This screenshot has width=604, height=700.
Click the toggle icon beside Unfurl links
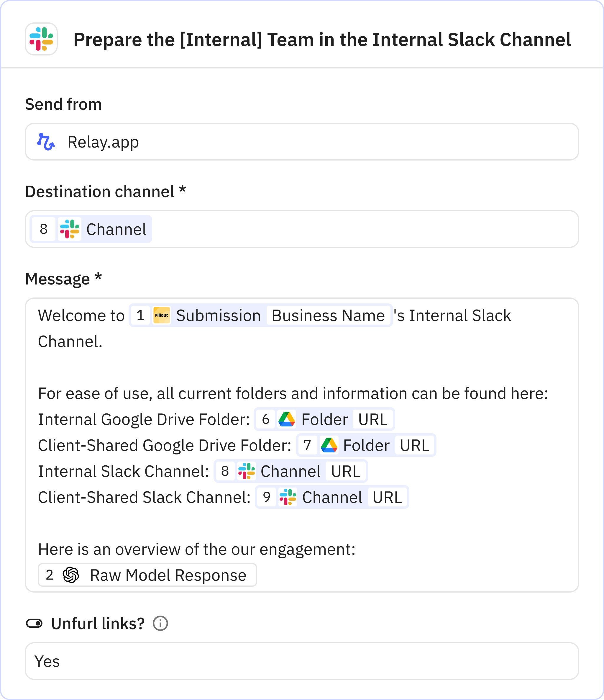pyautogui.click(x=34, y=623)
